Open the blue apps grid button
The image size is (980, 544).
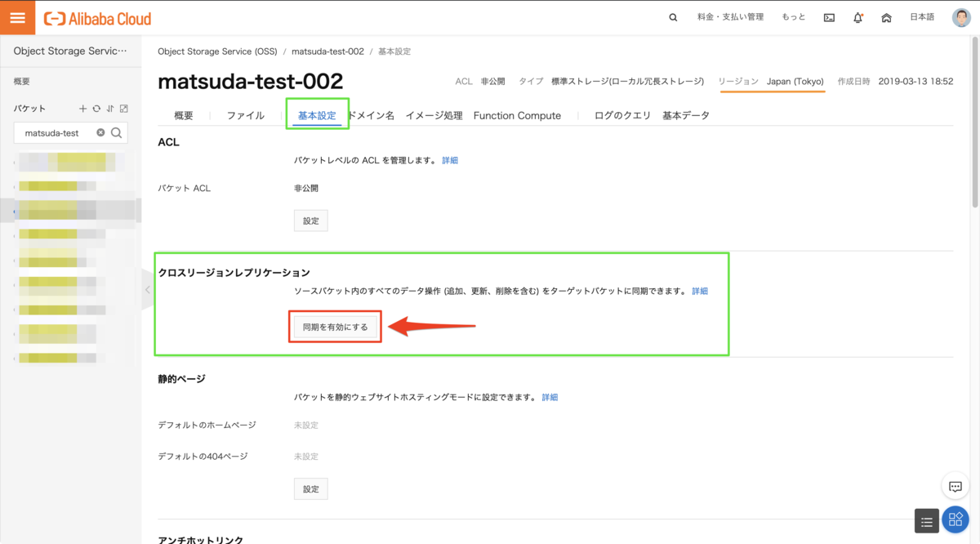955,519
